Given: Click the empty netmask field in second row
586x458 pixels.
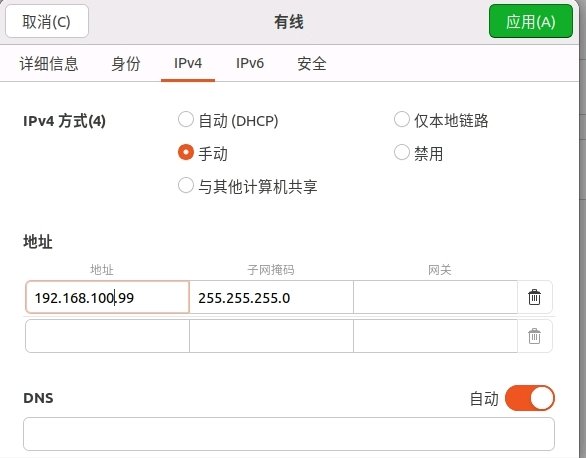Looking at the screenshot, I should click(x=271, y=336).
